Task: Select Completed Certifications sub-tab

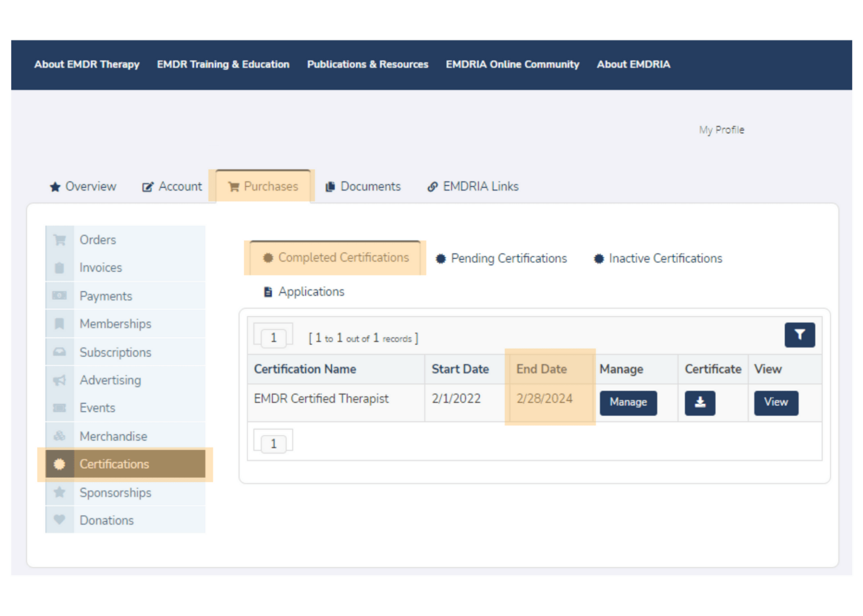Action: click(x=335, y=258)
